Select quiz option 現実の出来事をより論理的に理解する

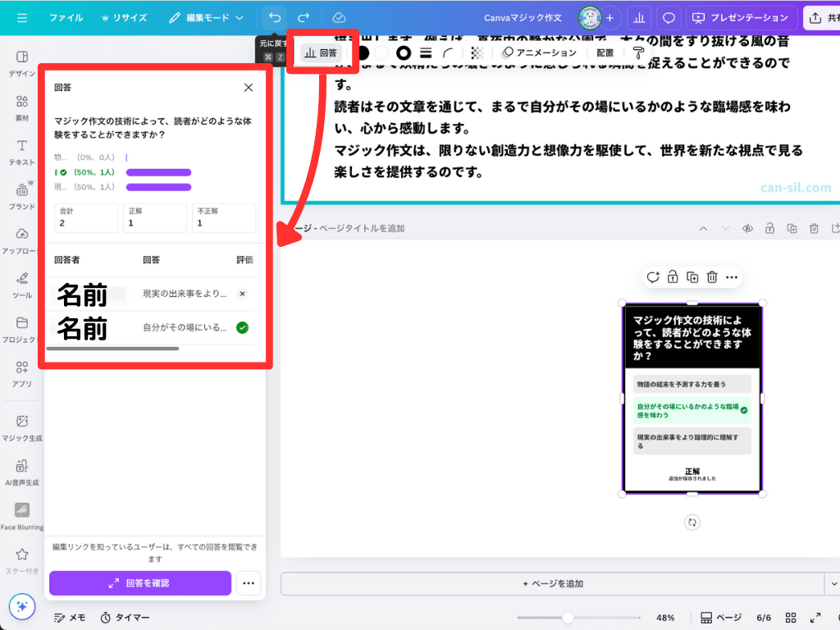click(692, 441)
